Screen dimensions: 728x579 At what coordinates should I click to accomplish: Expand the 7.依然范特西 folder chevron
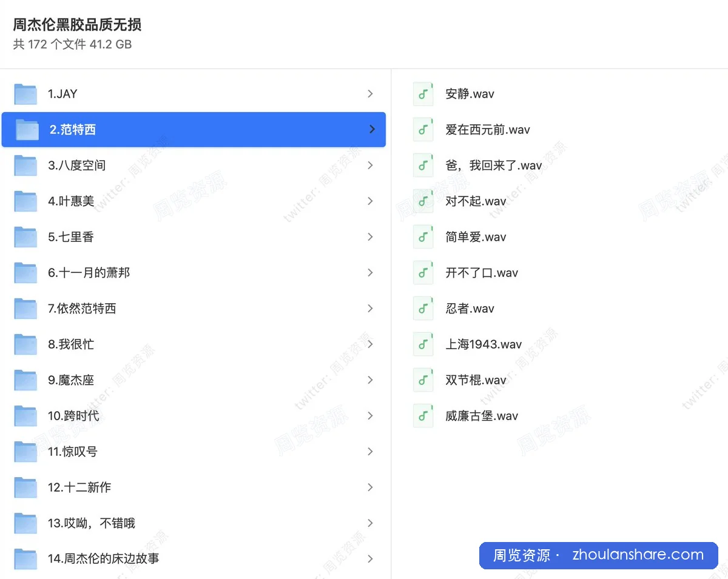(370, 309)
